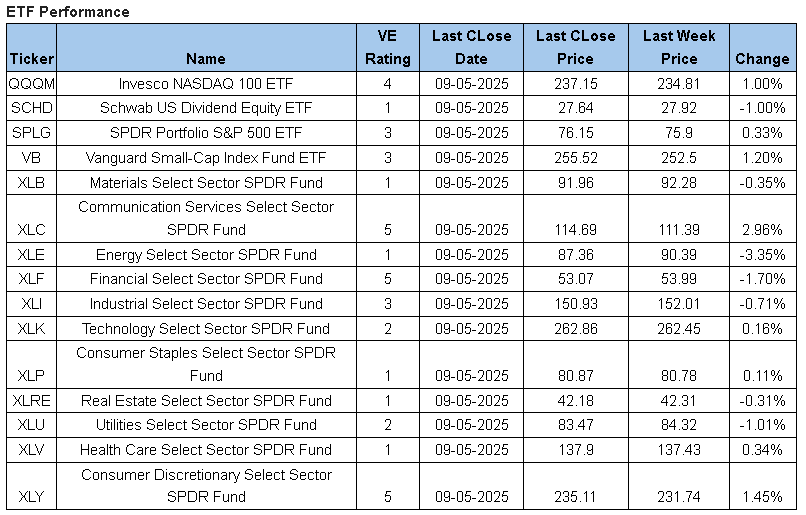Click the Last Week Price header
The width and height of the screenshot is (806, 515).
(x=679, y=48)
